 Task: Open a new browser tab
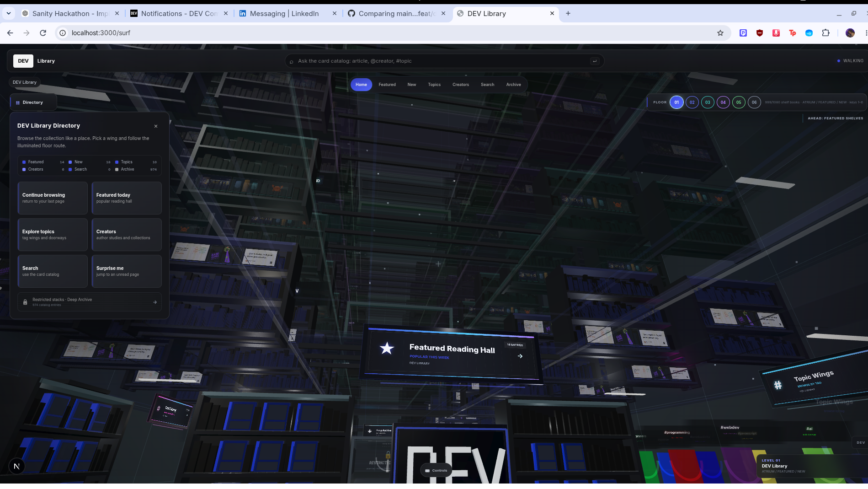tap(568, 13)
